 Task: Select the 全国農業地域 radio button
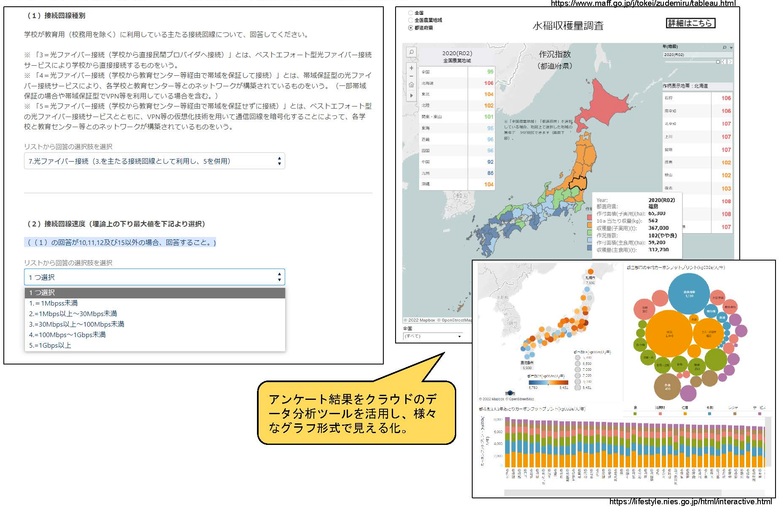[410, 20]
